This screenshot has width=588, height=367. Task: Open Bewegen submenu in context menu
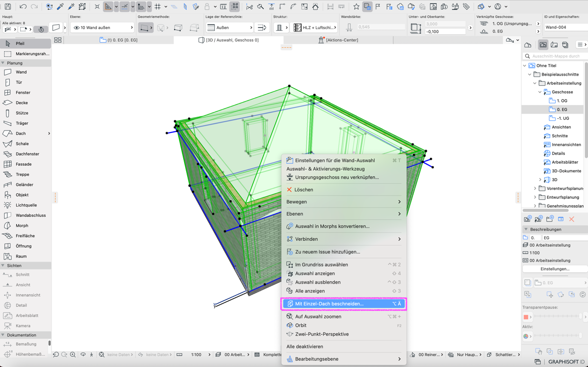click(343, 202)
